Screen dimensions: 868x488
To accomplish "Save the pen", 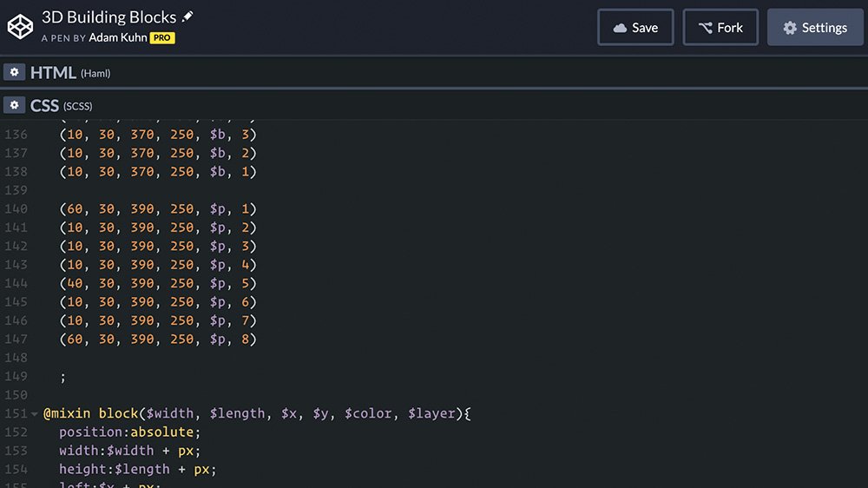I will 635,27.
